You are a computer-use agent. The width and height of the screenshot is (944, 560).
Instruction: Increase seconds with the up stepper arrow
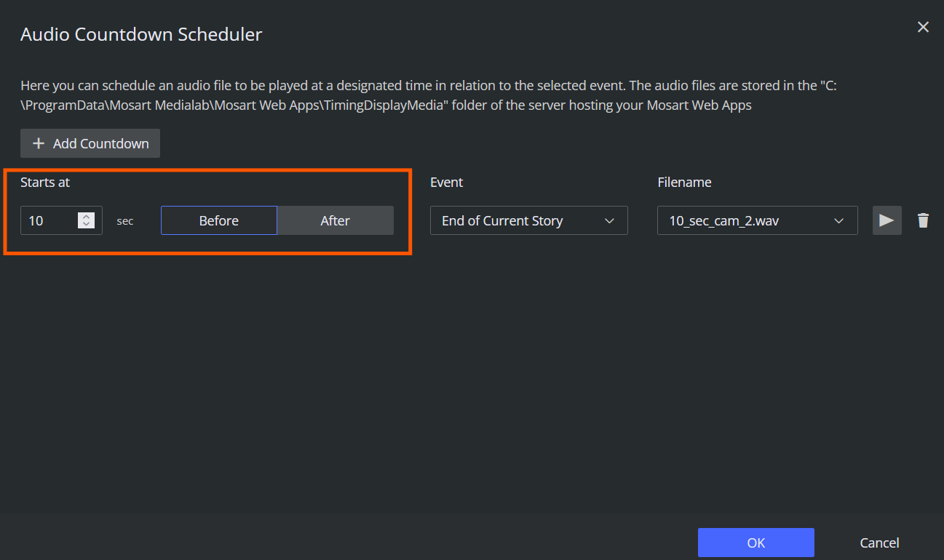(x=87, y=217)
